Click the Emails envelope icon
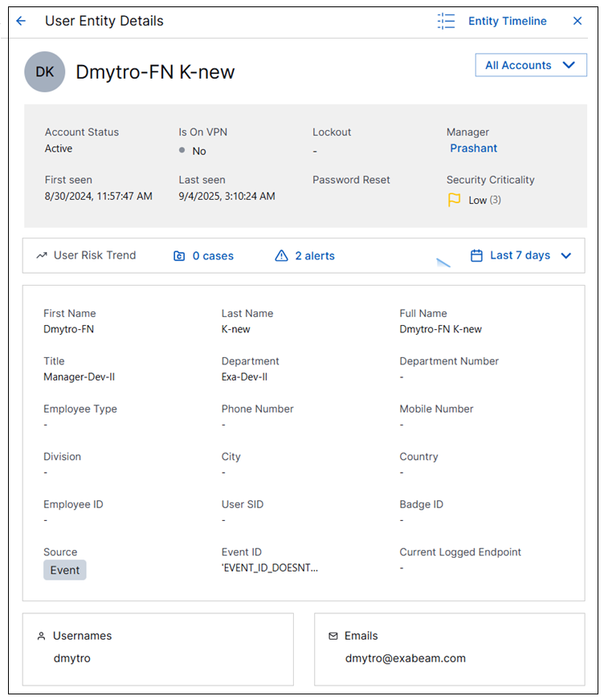This screenshot has width=604, height=700. pos(333,636)
